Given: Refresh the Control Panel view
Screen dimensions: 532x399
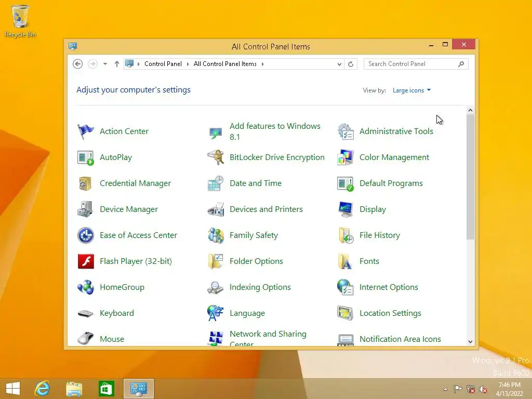Looking at the screenshot, I should click(351, 64).
